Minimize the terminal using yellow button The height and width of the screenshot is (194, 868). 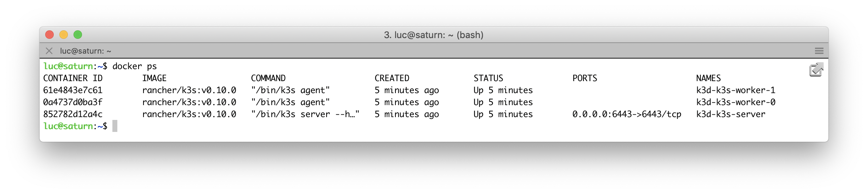point(64,35)
